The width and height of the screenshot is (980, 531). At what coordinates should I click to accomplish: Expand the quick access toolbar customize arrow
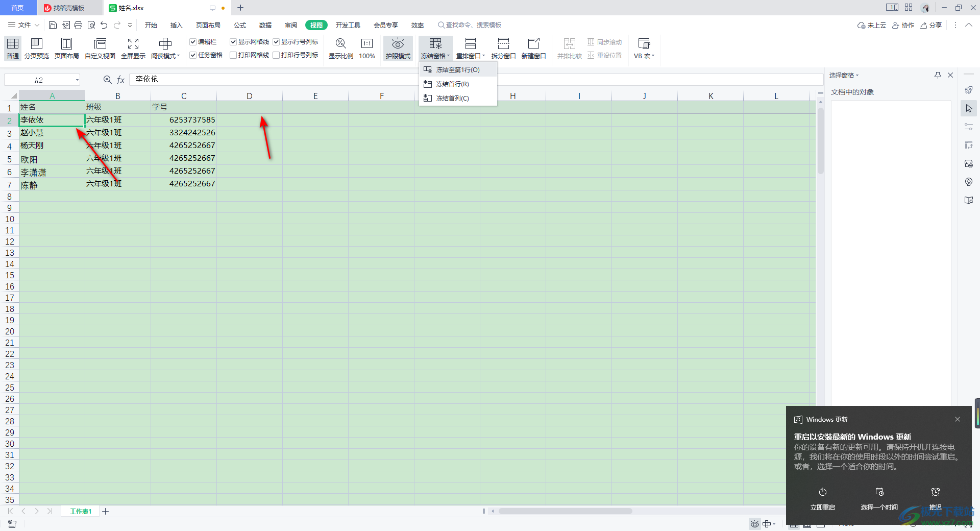(130, 25)
